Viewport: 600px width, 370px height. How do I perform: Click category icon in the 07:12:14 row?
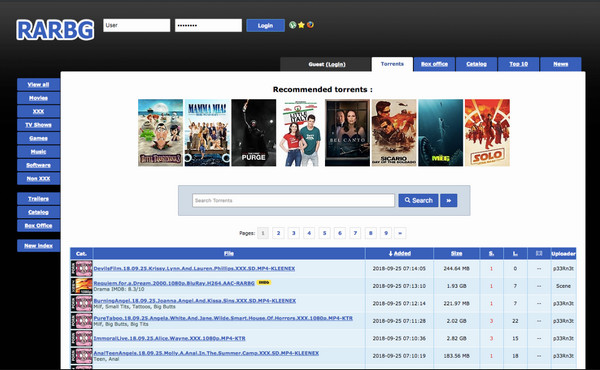[82, 303]
